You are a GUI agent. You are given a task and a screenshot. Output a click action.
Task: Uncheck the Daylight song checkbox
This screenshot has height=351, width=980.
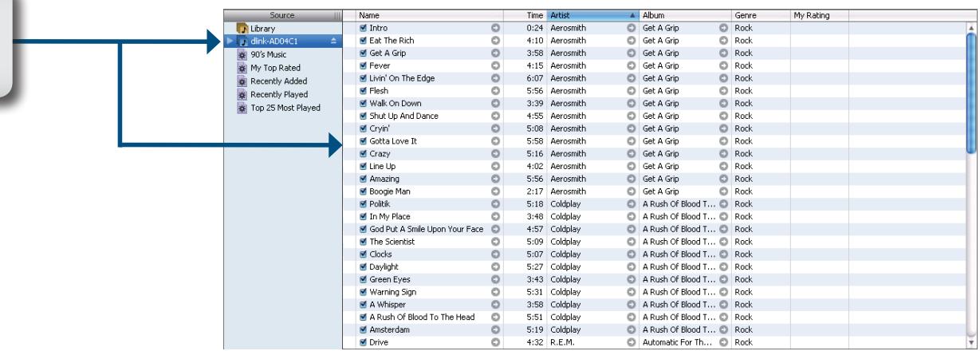(364, 267)
